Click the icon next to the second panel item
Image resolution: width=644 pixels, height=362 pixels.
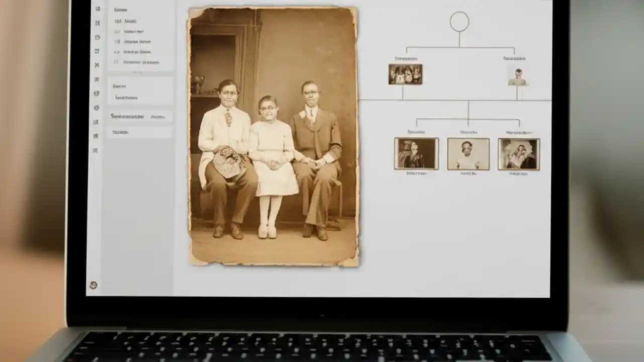click(117, 31)
